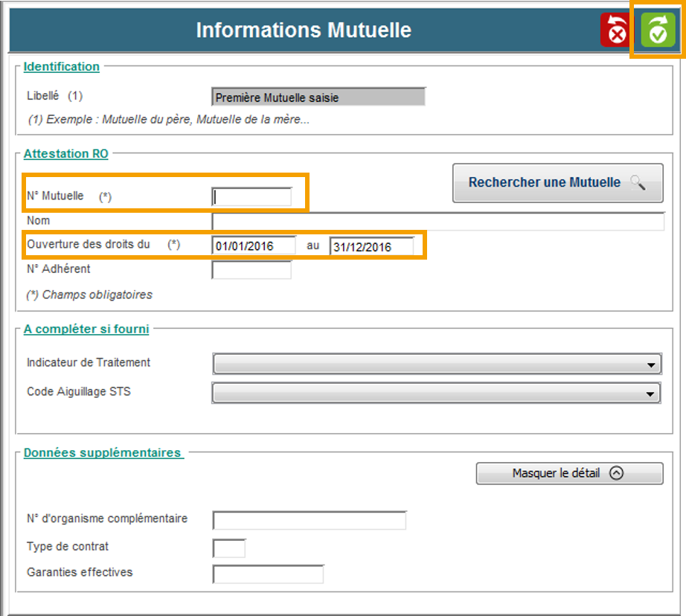Click the green validate icon
686x616 pixels.
click(x=657, y=31)
